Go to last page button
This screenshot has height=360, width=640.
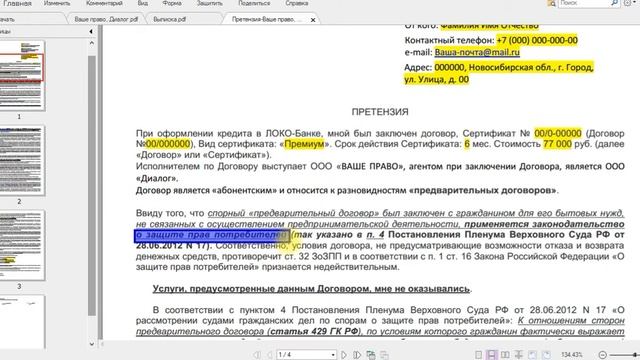tap(357, 355)
